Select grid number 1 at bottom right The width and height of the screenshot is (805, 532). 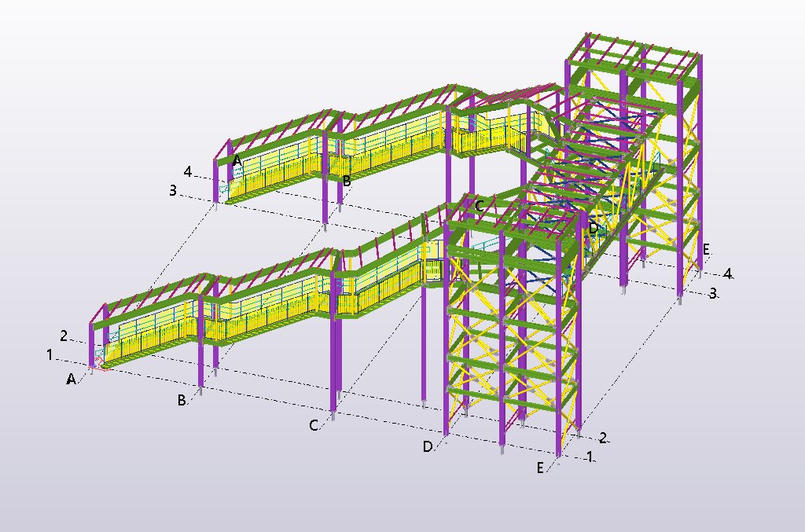(589, 457)
